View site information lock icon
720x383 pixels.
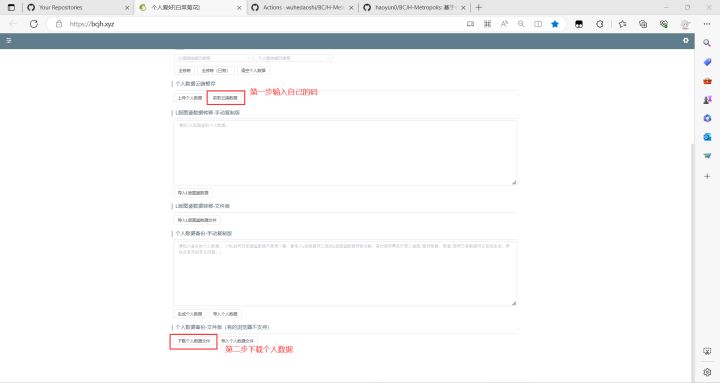click(x=59, y=24)
